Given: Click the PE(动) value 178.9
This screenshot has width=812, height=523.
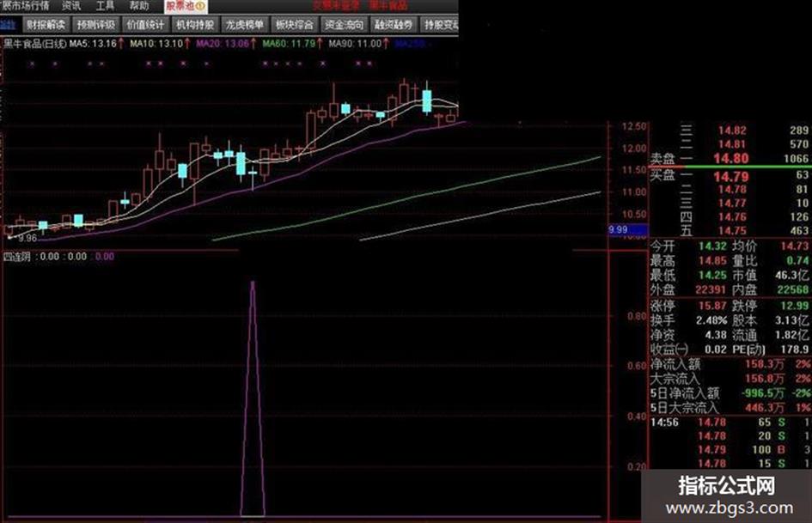Looking at the screenshot, I should pos(795,350).
